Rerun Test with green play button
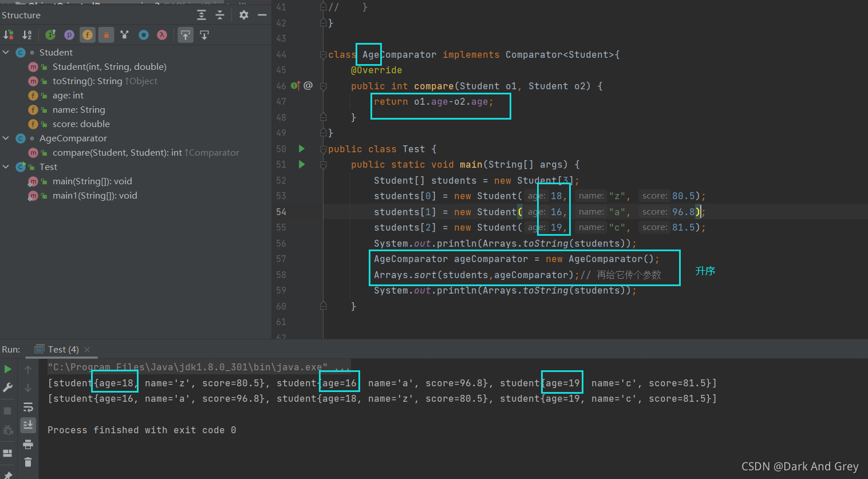This screenshot has width=868, height=479. click(x=8, y=369)
